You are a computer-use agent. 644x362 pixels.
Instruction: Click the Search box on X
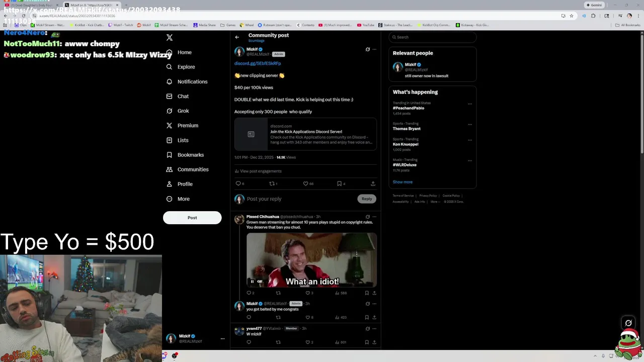(433, 37)
